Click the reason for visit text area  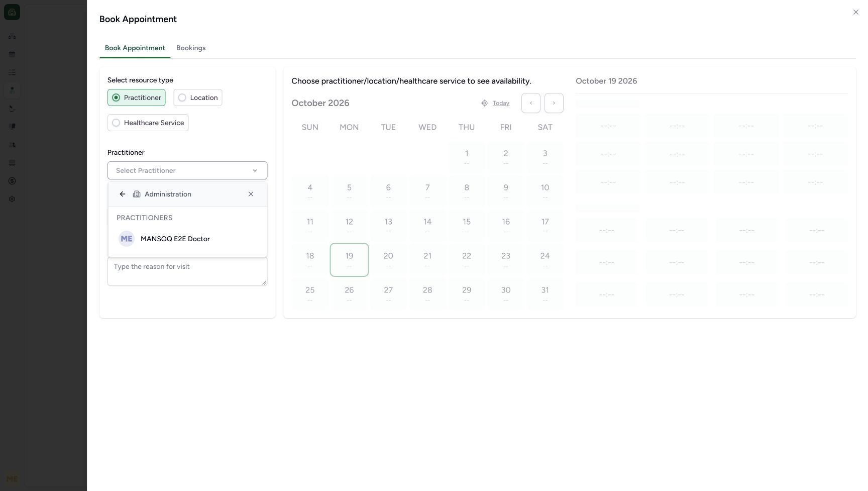(x=187, y=272)
